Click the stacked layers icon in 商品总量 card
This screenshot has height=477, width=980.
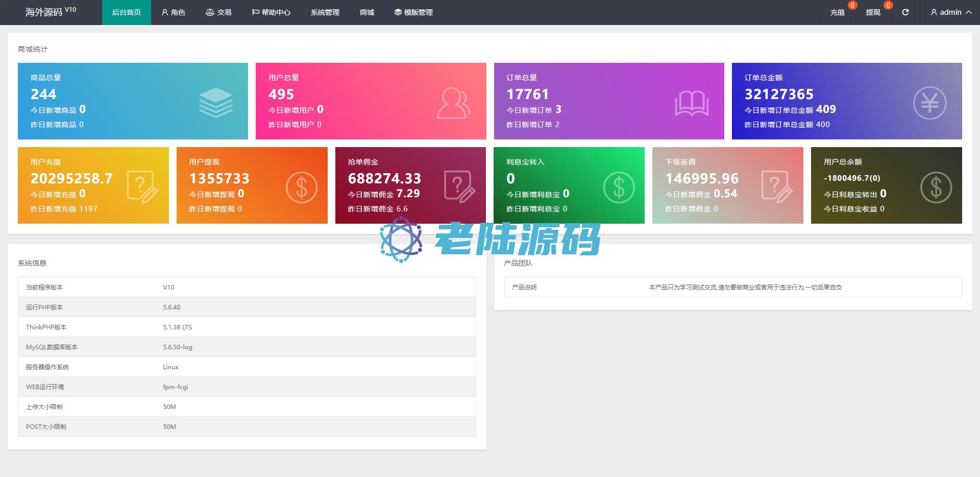[215, 103]
